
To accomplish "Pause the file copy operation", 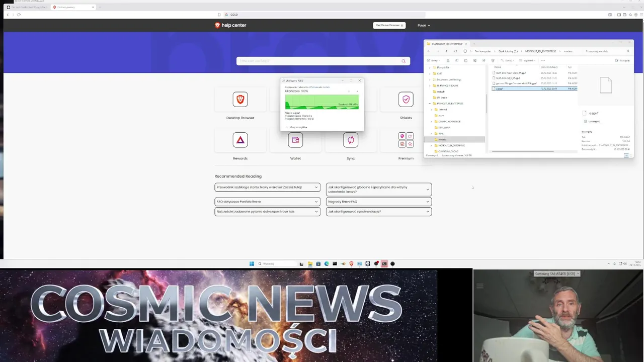I will click(x=349, y=91).
